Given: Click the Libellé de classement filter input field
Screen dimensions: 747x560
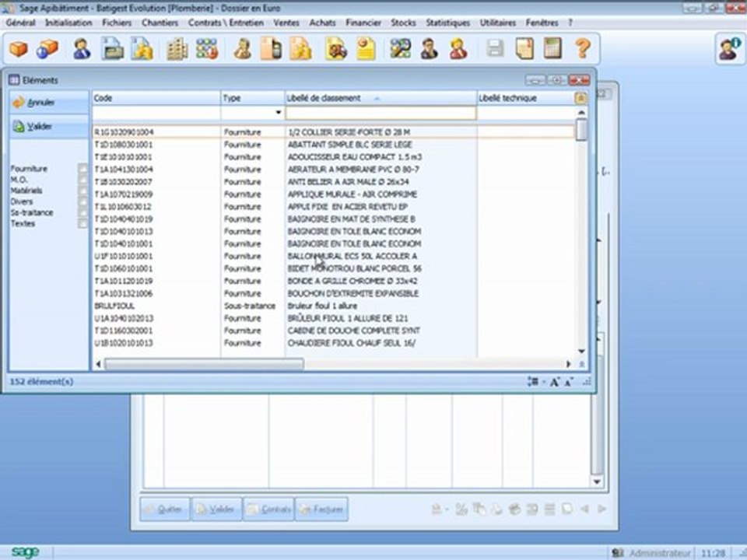Looking at the screenshot, I should [x=381, y=113].
